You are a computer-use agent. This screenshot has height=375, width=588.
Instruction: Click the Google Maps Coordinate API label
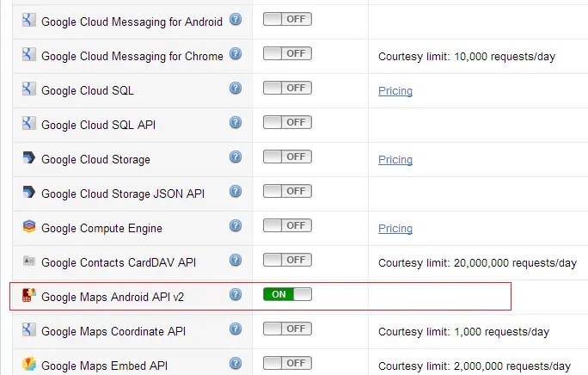[x=113, y=331]
